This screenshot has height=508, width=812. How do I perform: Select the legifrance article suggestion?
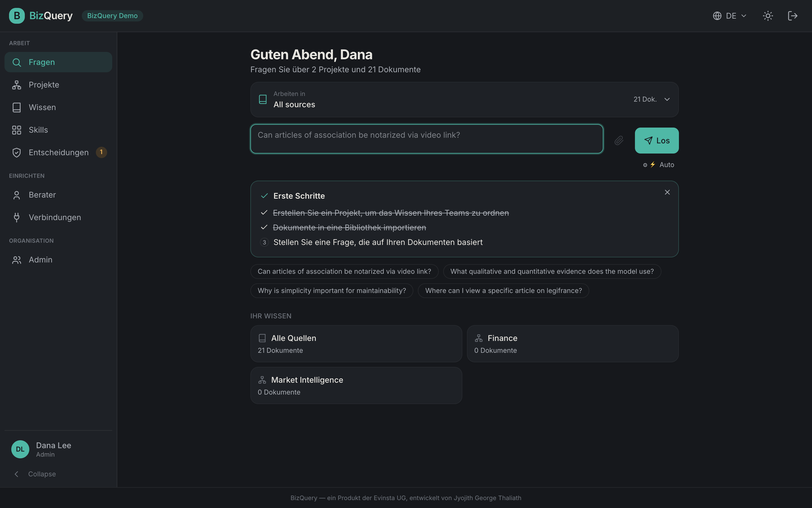(x=503, y=291)
